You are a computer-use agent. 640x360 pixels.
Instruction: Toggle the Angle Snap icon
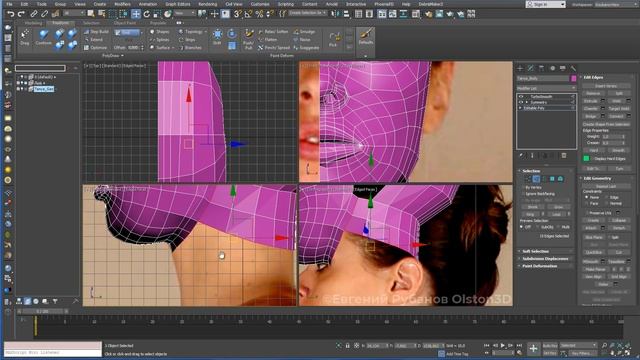tap(248, 14)
